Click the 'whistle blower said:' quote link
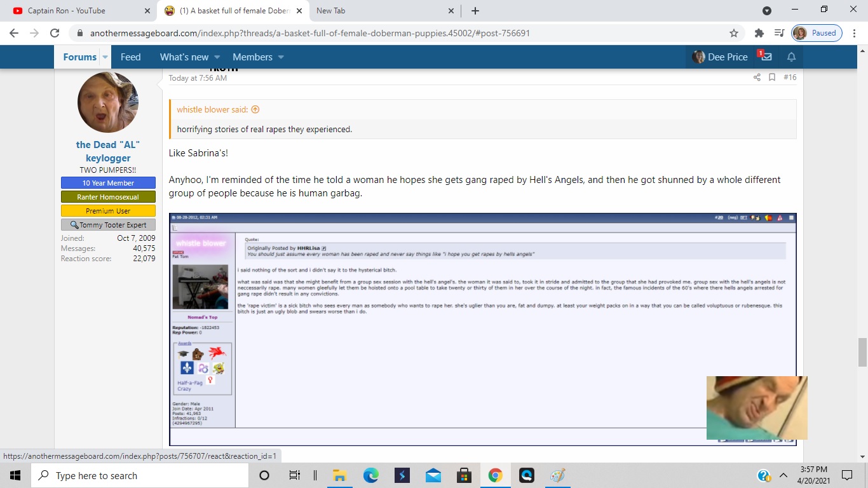 coord(212,109)
